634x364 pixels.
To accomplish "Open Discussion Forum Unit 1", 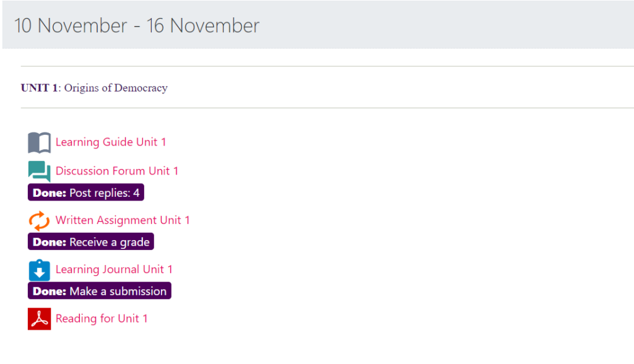I will 117,171.
